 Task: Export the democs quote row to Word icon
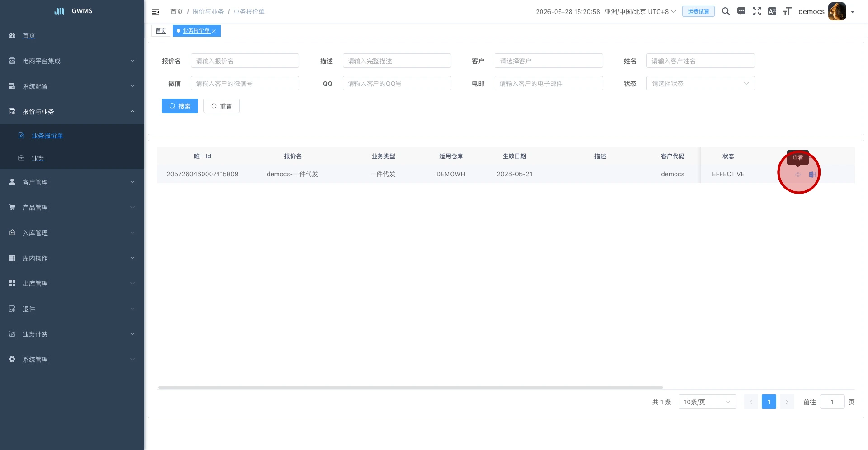[812, 175]
